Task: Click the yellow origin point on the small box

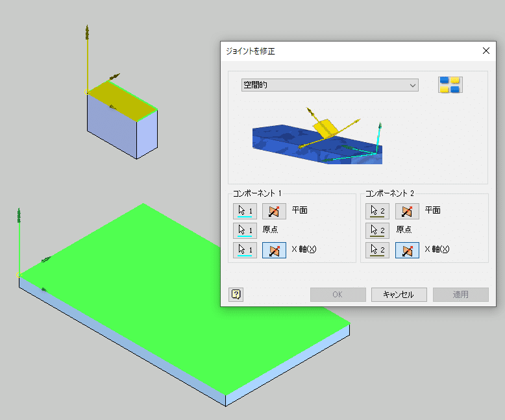Action: tap(87, 92)
